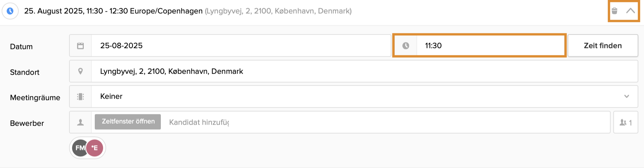Click the Standort field with Lyngbyvej address
Image resolution: width=644 pixels, height=168 pixels.
[364, 71]
